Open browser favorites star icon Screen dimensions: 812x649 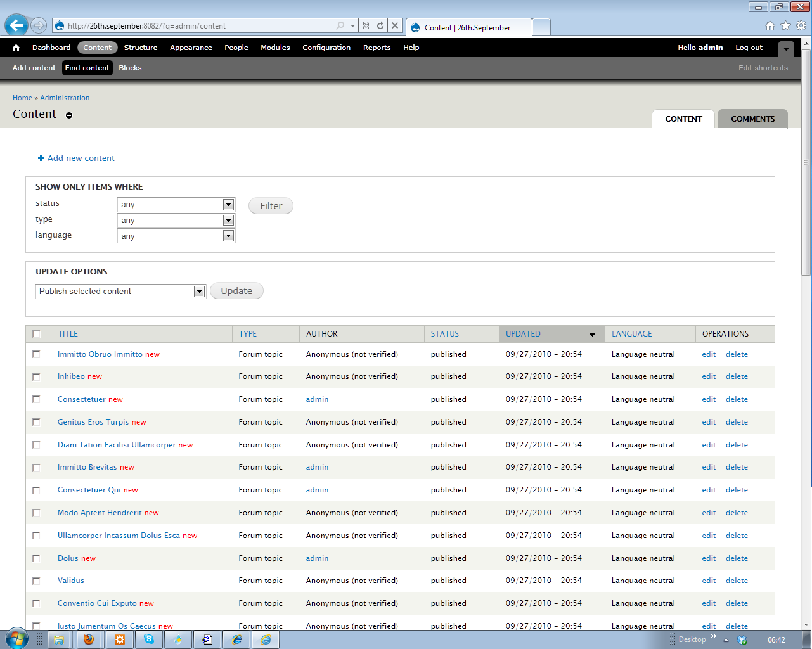pos(785,26)
